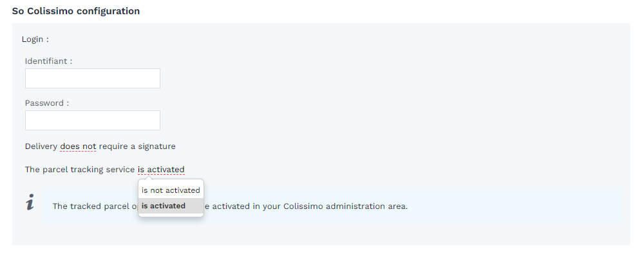The height and width of the screenshot is (258, 644).
Task: Click the "So Colissimo configuration" heading
Action: [x=76, y=12]
